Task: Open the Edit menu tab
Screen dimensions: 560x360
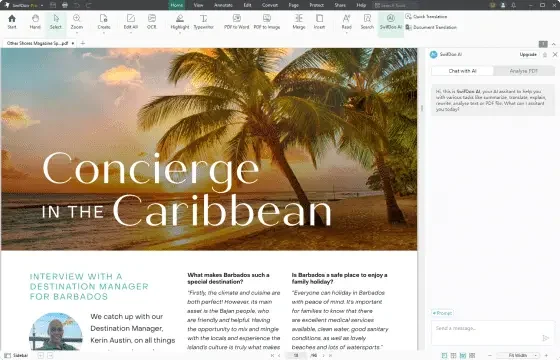Action: click(x=247, y=5)
